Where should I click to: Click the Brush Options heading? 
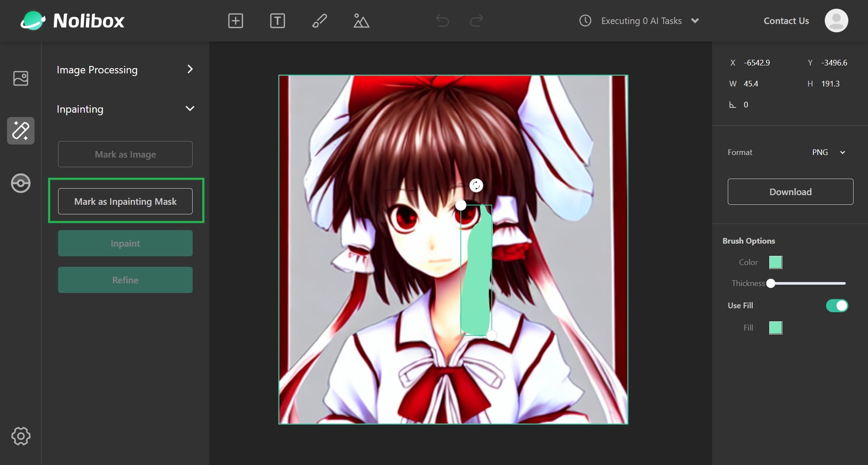tap(748, 241)
